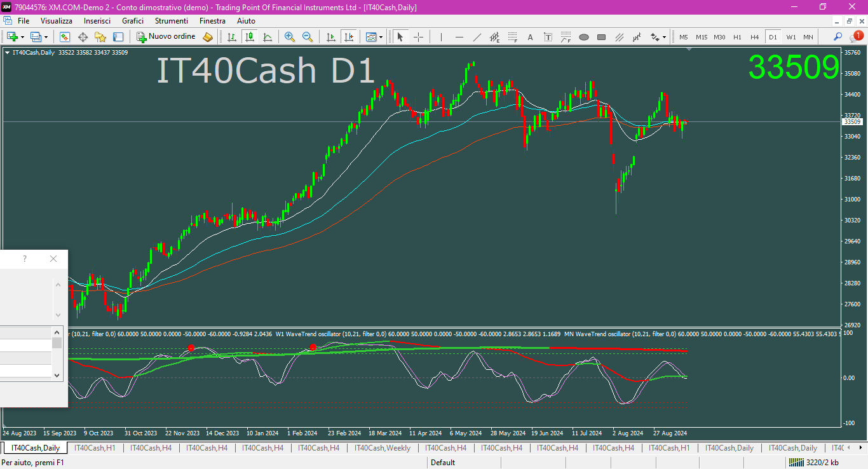Screen dimensions: 868x469
Task: Switch timeframe to H1
Action: pos(737,37)
